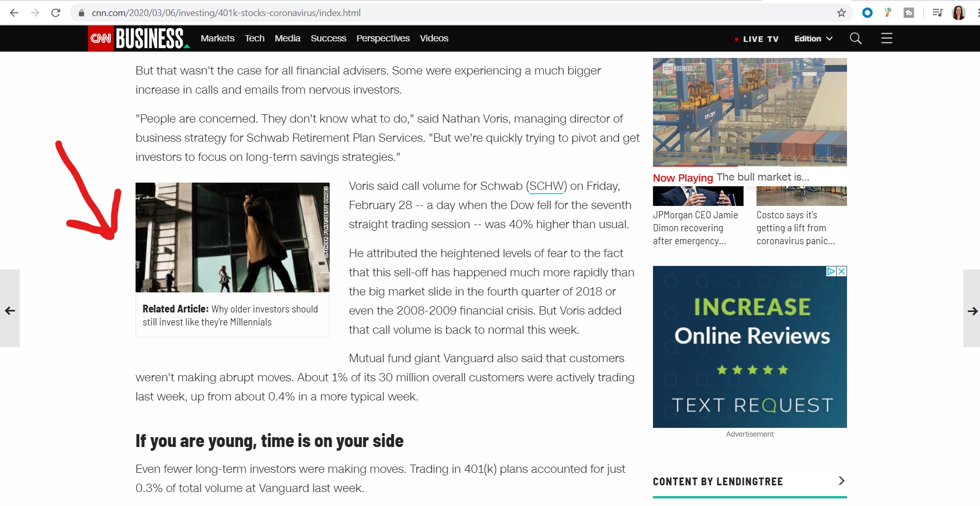Open JPMorgan CEO Jamie Dimon video link
This screenshot has height=506, width=980.
pos(695,228)
